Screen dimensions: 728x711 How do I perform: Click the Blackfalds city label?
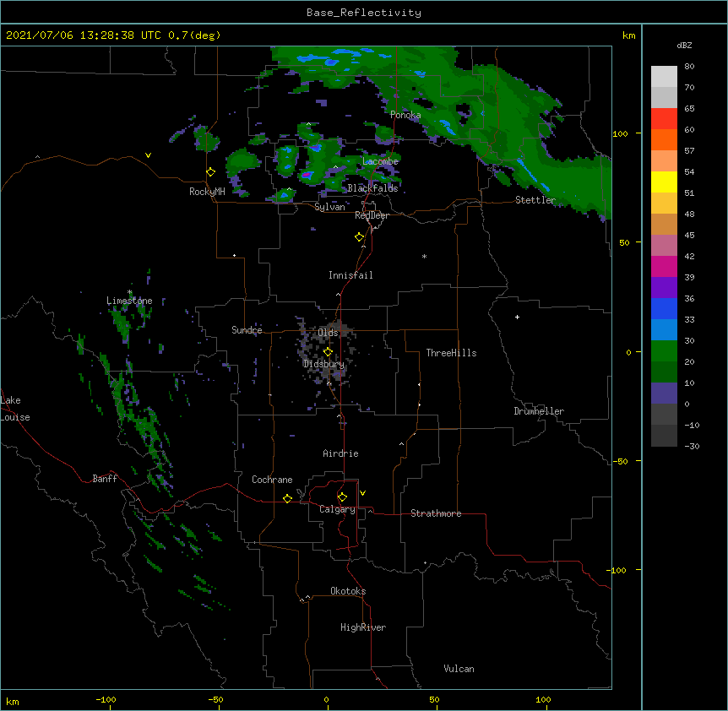coord(372,188)
